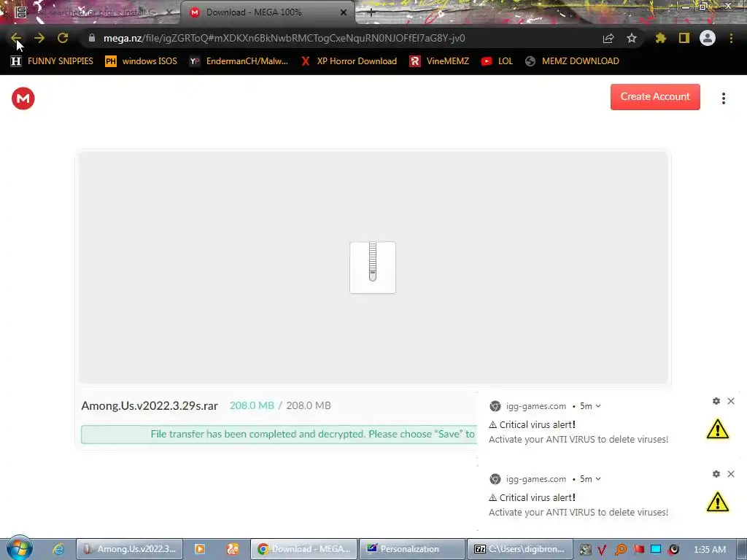Open the FUNNY SNIPPIES bookmark
The width and height of the screenshot is (747, 560).
point(52,61)
